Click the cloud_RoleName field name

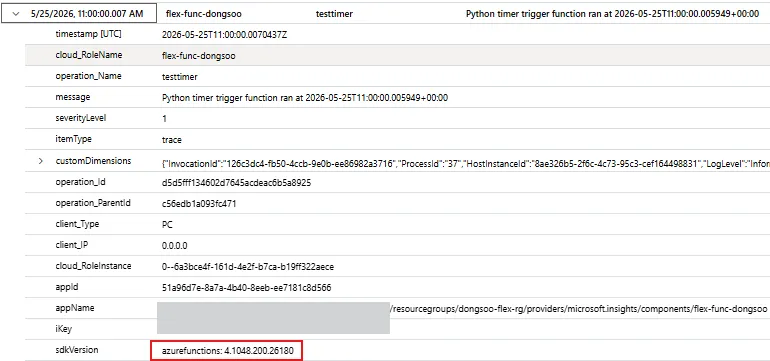point(89,55)
